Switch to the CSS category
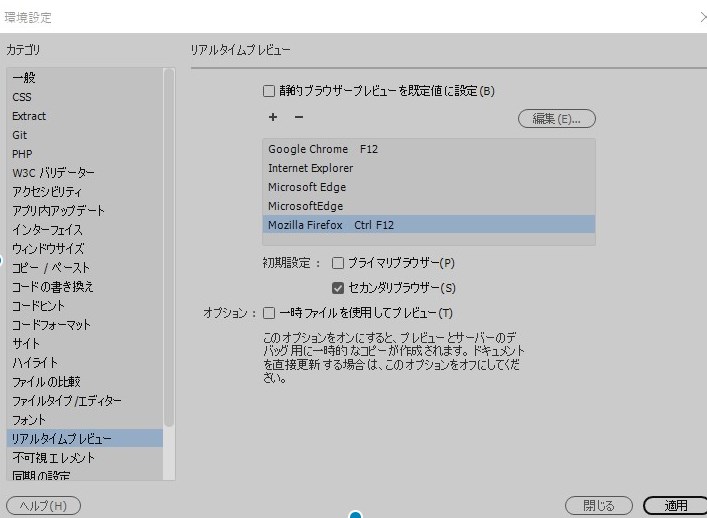707x518 pixels. tap(22, 97)
